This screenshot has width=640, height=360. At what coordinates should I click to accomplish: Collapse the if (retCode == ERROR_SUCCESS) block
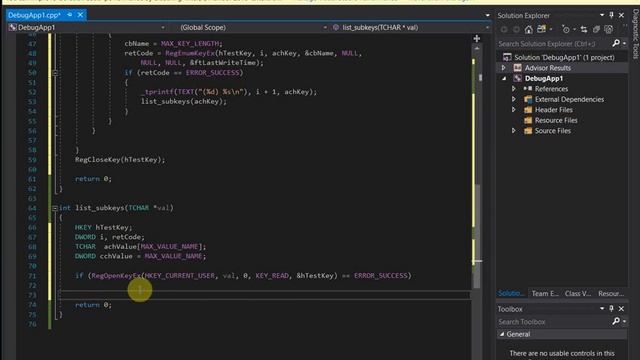click(55, 73)
